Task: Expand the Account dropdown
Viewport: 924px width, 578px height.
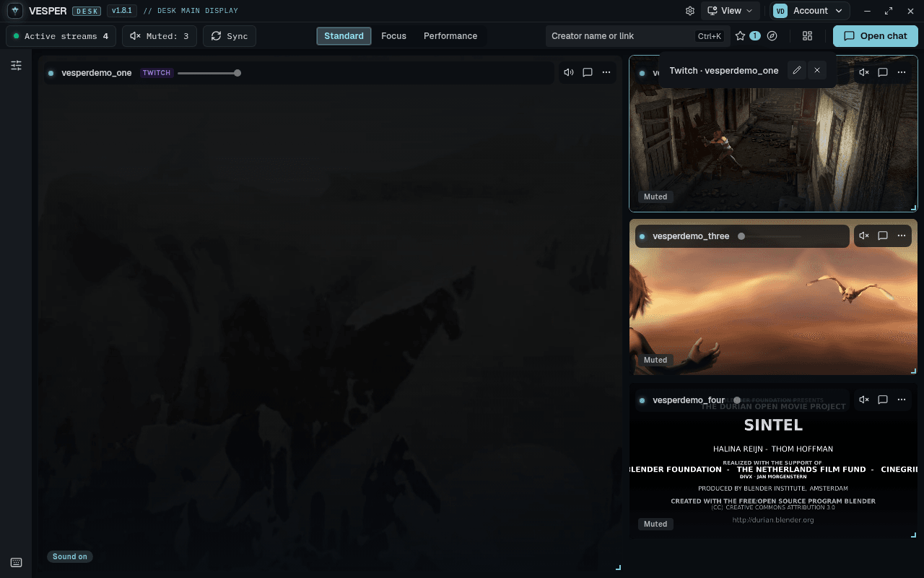Action: click(x=809, y=11)
